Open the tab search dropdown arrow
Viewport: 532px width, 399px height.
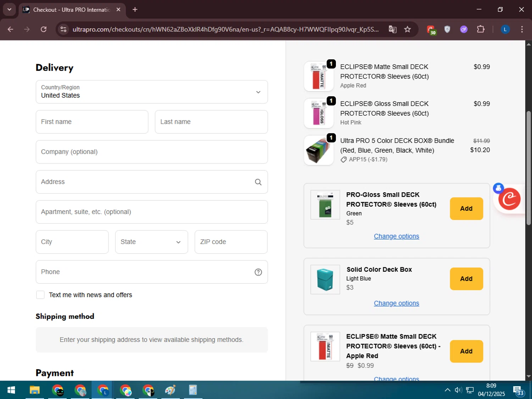(9, 10)
